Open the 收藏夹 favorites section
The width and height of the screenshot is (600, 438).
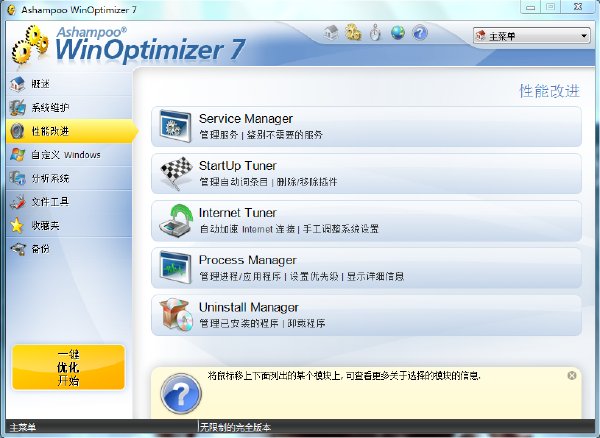(69, 226)
